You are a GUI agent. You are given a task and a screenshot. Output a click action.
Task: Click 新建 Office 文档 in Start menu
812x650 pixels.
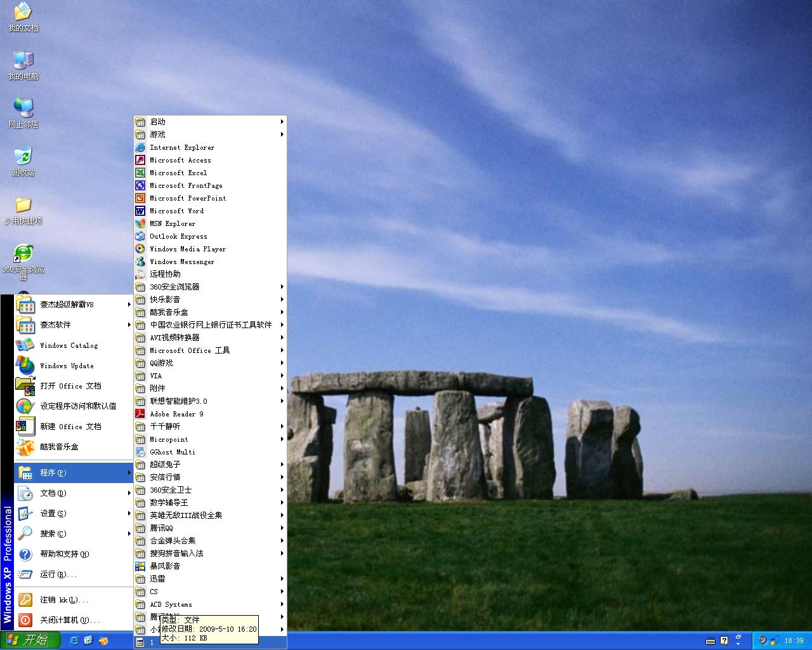coord(73,427)
